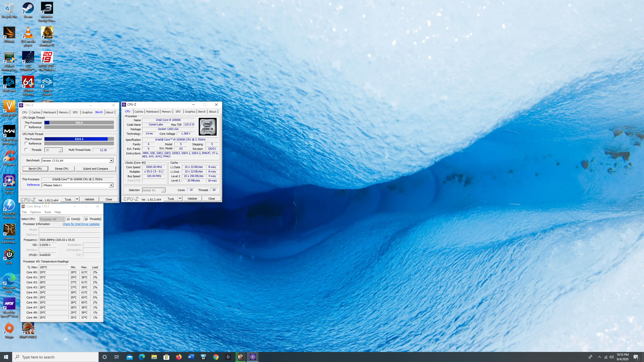Open Core Temp File menu
The height and width of the screenshot is (362, 644).
point(24,212)
